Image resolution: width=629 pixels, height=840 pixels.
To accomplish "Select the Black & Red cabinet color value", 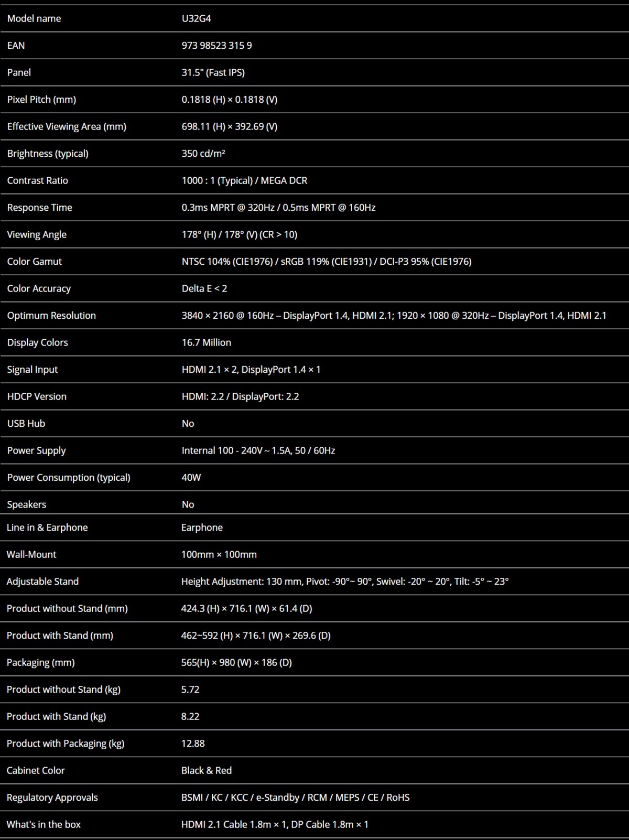I will 207,770.
